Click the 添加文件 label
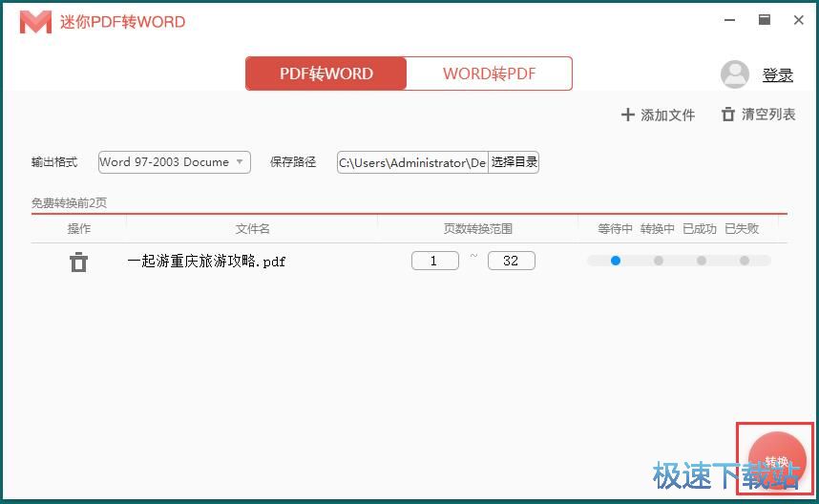Viewport: 819px width, 504px height. click(x=667, y=115)
